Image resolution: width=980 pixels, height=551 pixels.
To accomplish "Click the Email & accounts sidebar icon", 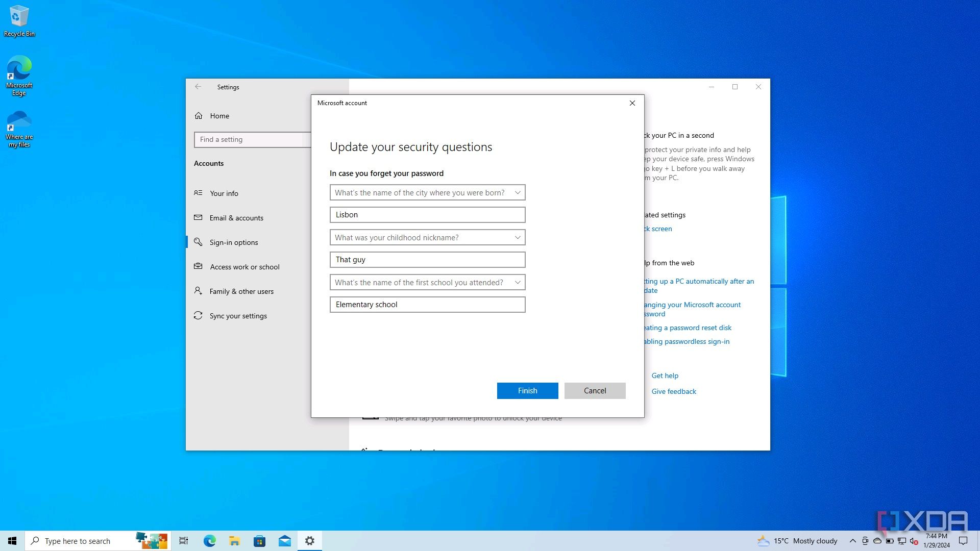I will 198,217.
